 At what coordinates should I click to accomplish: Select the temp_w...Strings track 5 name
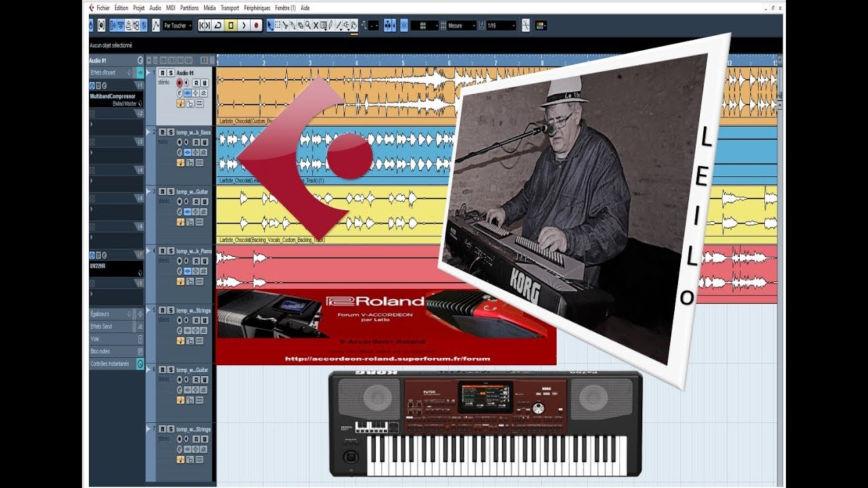194,310
